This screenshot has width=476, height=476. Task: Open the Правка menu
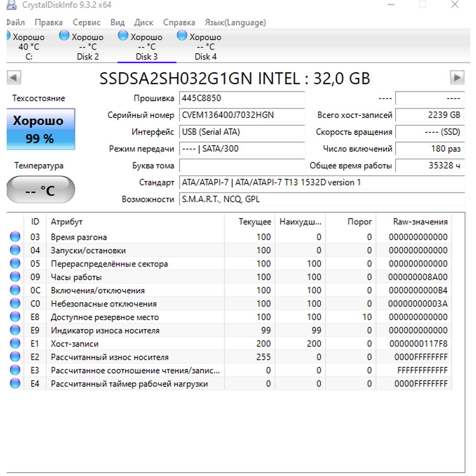click(49, 22)
